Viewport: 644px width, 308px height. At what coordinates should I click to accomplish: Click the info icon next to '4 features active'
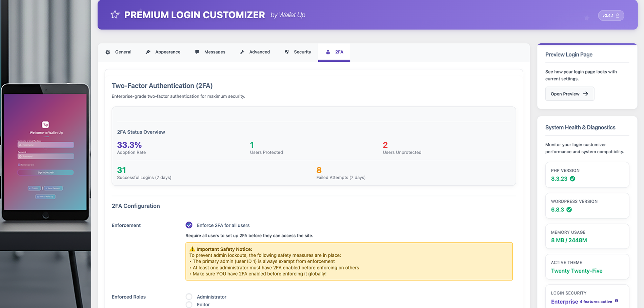(617, 301)
